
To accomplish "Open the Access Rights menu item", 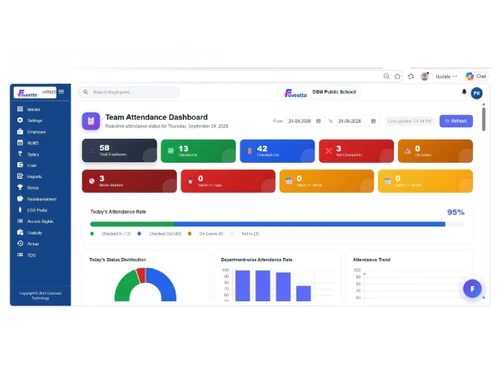I will pyautogui.click(x=40, y=221).
